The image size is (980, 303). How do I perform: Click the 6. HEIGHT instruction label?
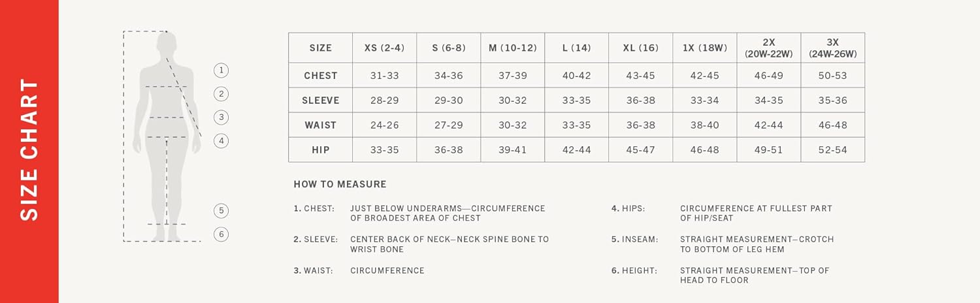634,270
